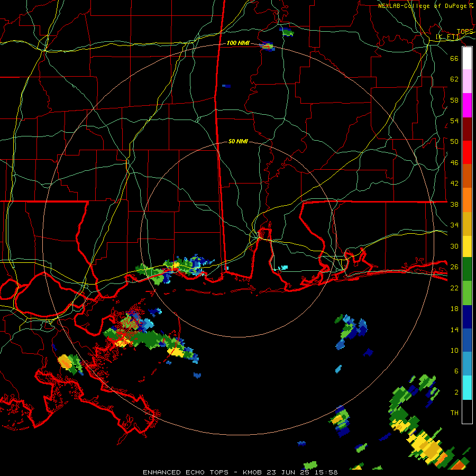This screenshot has width=476, height=476.
Task: Click the "38" legend value
Action: click(454, 204)
